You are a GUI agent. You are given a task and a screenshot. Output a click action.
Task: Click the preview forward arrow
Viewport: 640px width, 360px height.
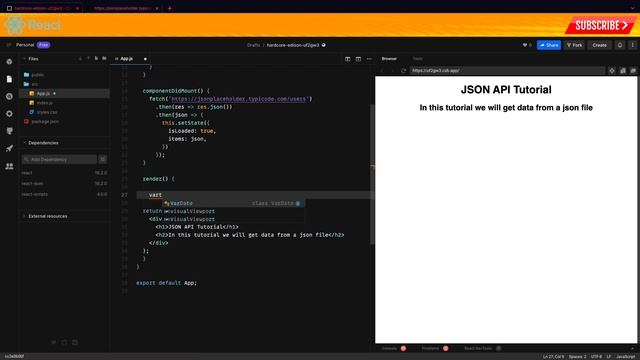pos(392,71)
